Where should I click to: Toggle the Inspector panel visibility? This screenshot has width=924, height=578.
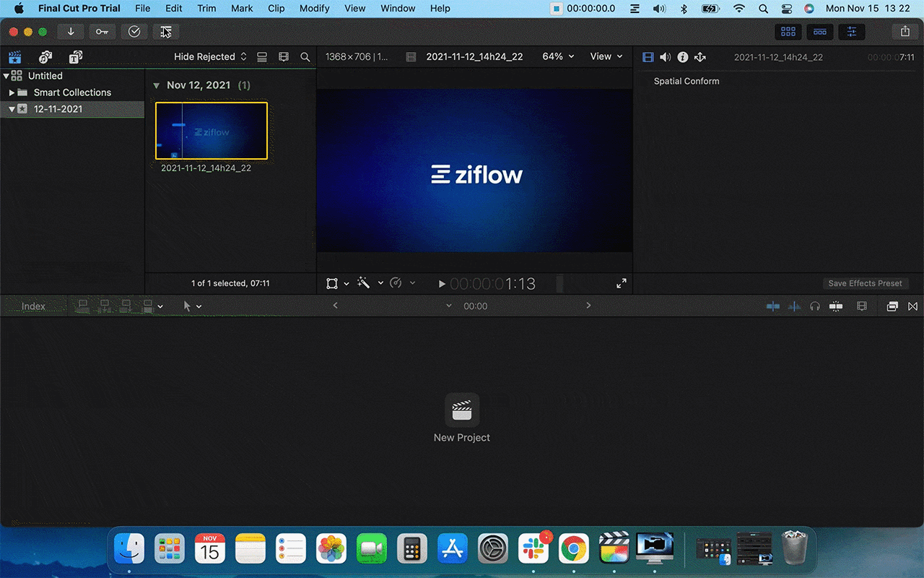[852, 32]
